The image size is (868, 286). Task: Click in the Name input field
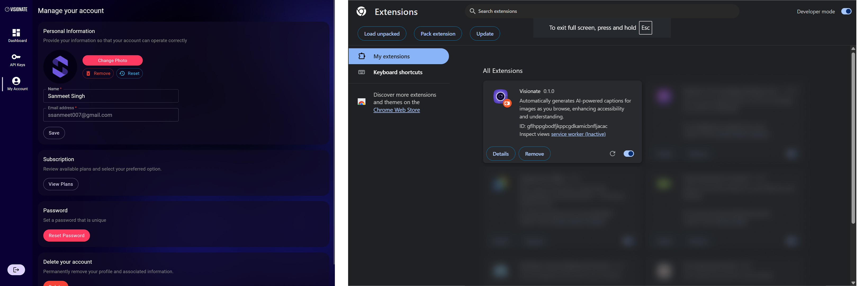click(x=111, y=96)
